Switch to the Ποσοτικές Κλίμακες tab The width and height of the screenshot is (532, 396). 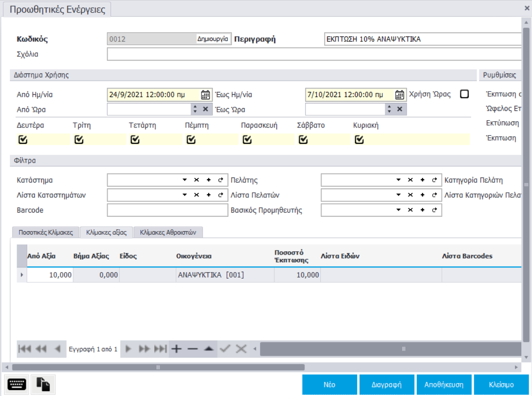pos(45,233)
